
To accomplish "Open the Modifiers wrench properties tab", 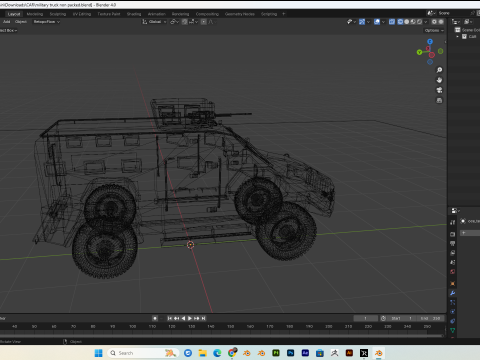I will coord(453,293).
